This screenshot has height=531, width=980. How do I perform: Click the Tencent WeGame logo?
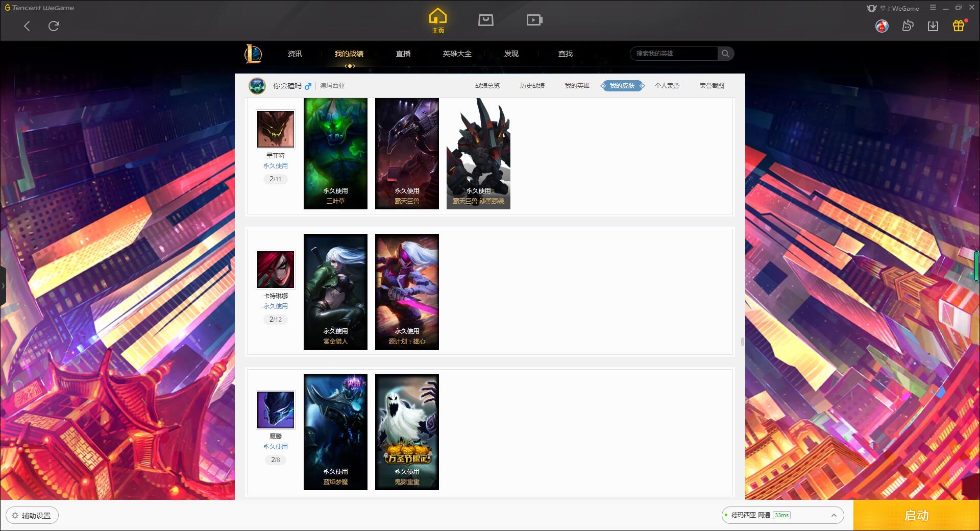point(39,8)
